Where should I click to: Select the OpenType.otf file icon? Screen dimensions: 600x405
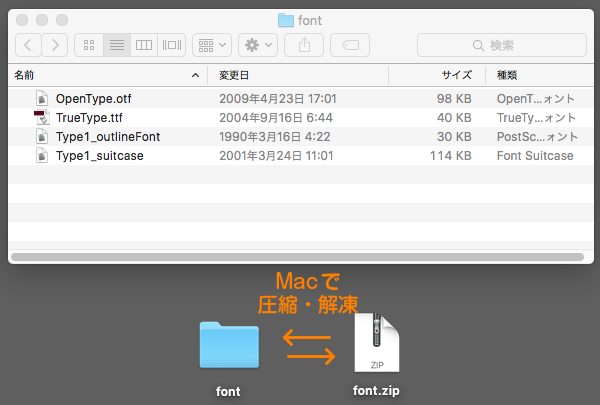42,98
